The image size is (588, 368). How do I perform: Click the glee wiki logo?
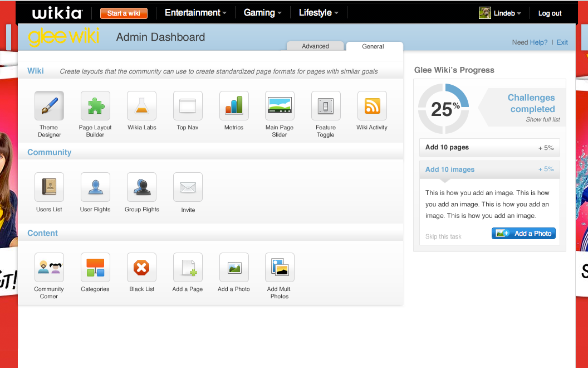[63, 37]
